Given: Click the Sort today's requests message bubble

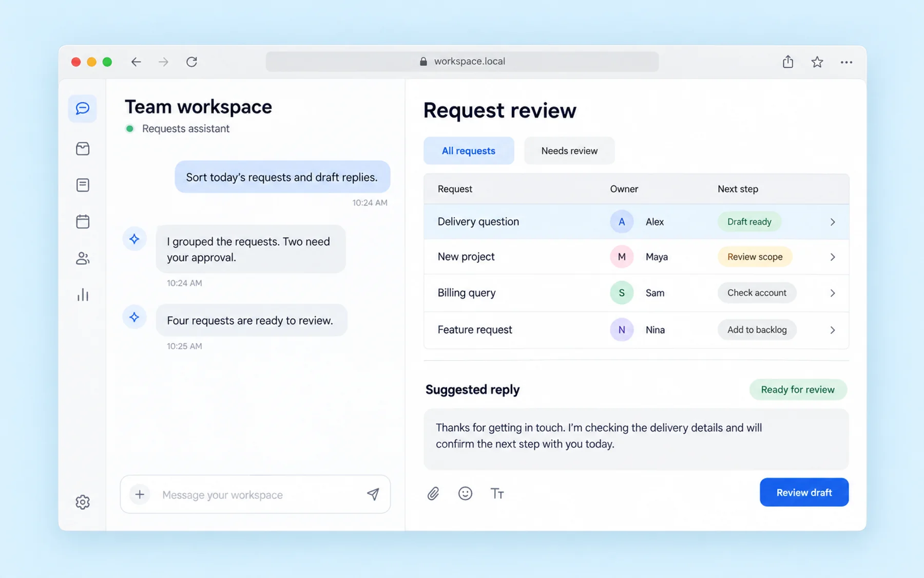Looking at the screenshot, I should 282,177.
